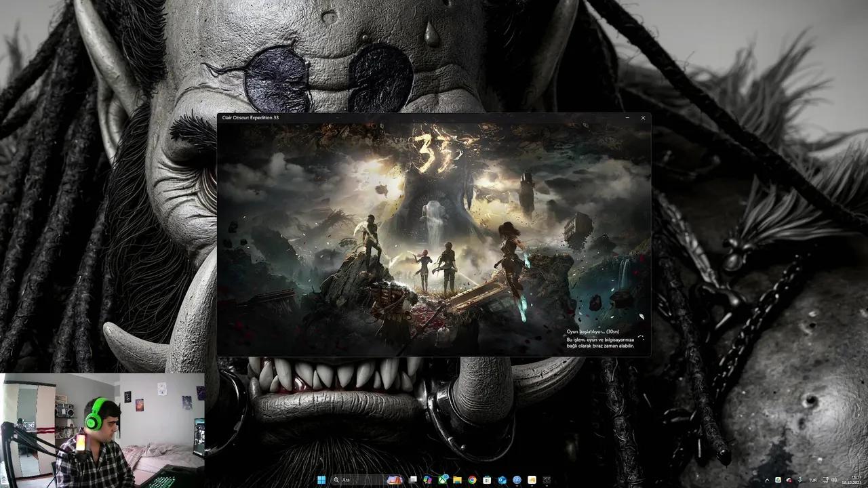Click the blue round app icon on taskbar
The height and width of the screenshot is (488, 868).
point(517,480)
